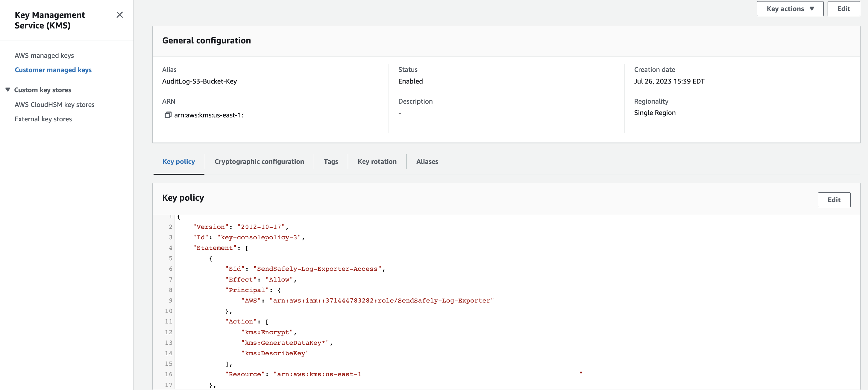Collapse the Custom key stores section

click(x=8, y=90)
